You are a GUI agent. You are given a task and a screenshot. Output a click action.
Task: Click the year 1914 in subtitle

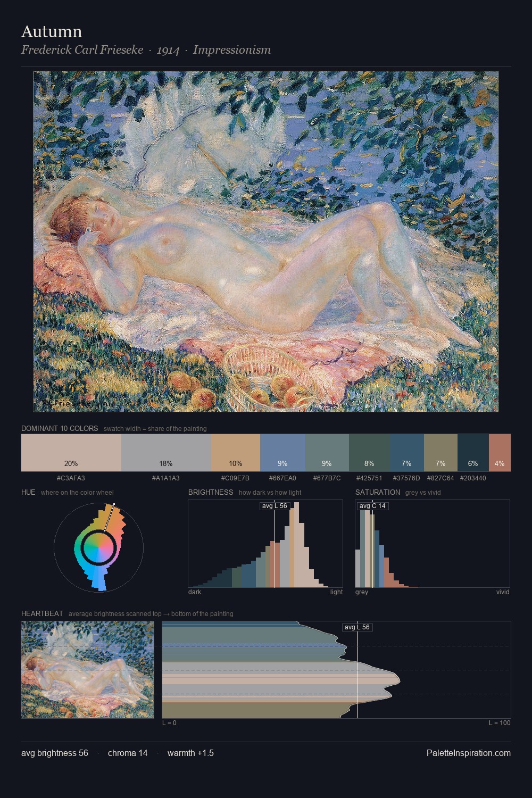[168, 50]
